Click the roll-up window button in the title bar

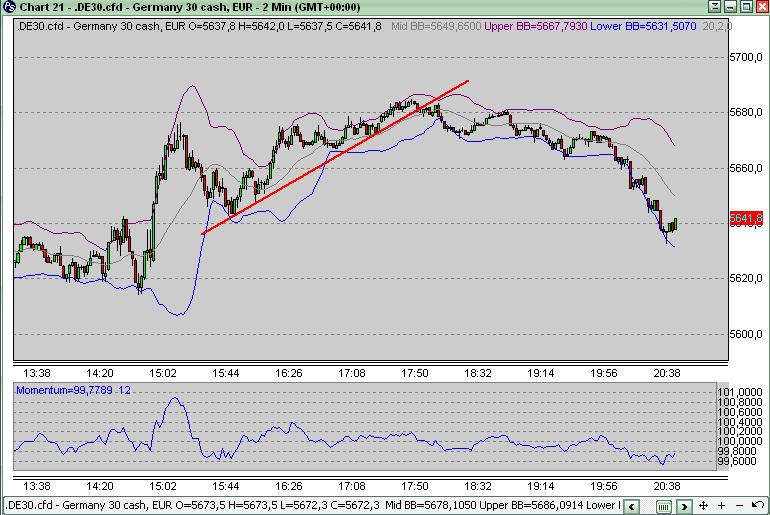tap(715, 6)
